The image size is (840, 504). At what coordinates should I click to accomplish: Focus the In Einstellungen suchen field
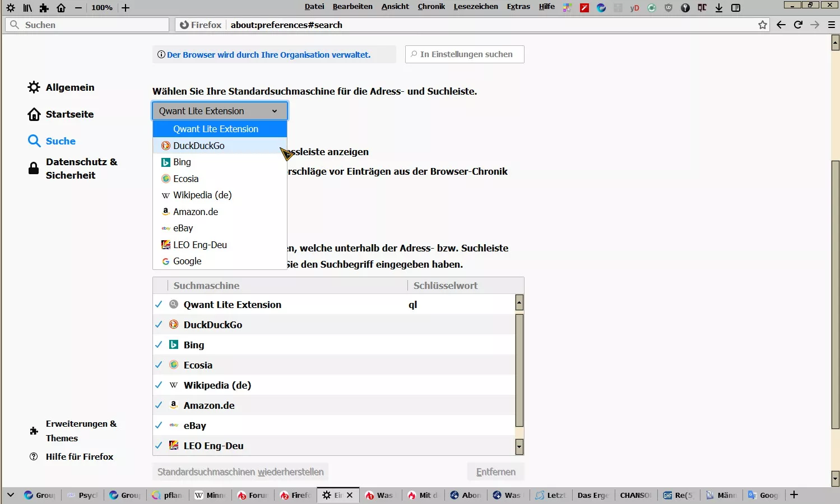(465, 54)
